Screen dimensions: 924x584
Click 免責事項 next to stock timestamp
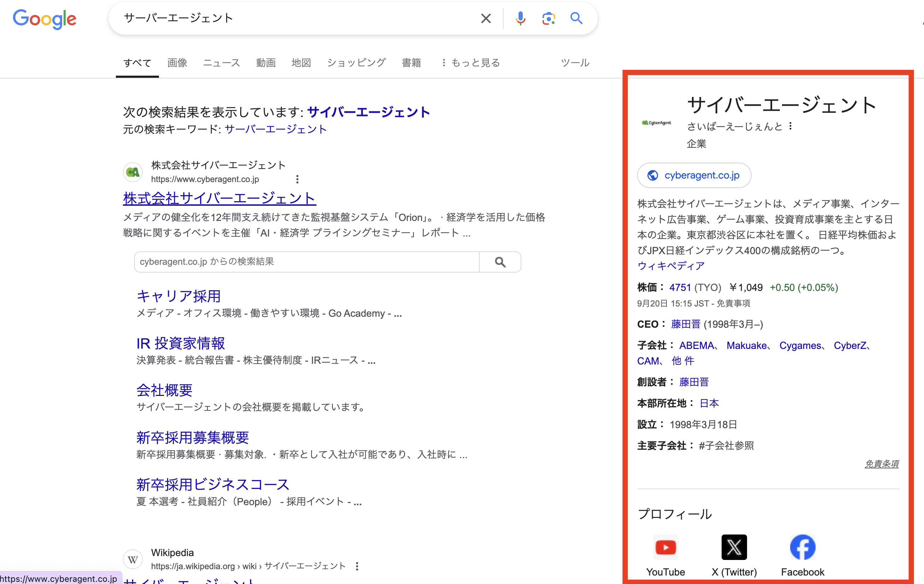pyautogui.click(x=733, y=303)
